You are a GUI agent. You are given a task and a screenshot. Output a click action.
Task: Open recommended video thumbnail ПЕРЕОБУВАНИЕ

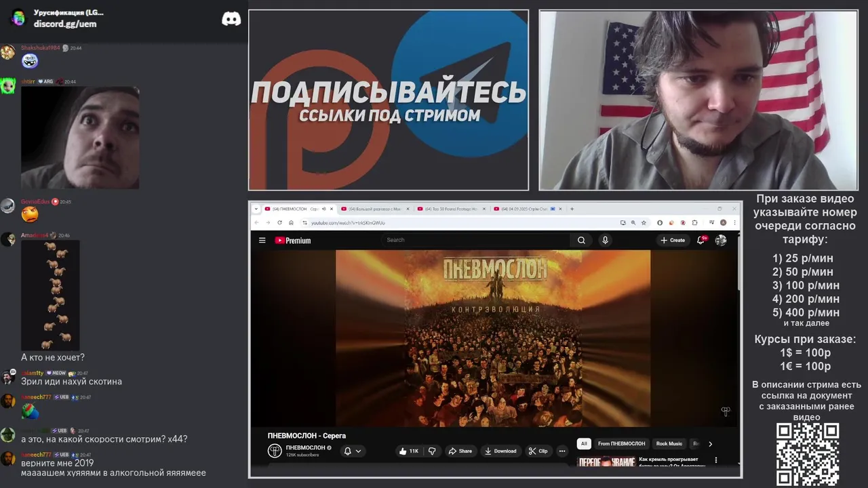(606, 462)
